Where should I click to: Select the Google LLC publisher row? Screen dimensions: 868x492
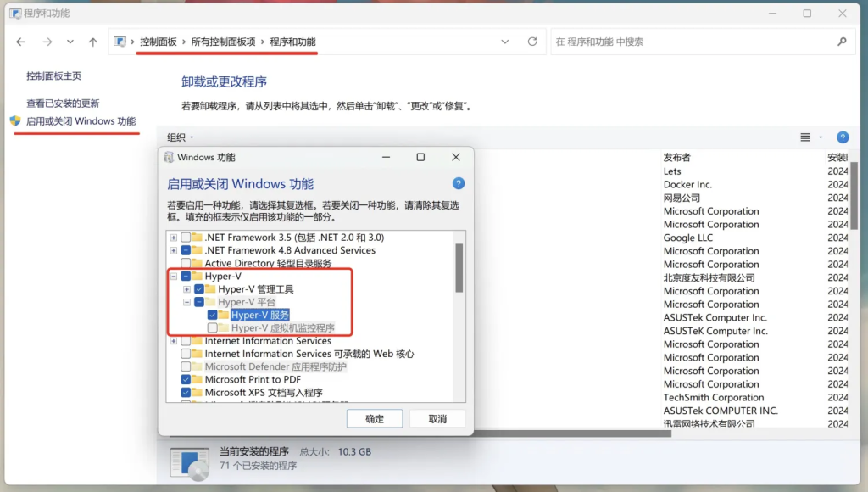tap(688, 238)
